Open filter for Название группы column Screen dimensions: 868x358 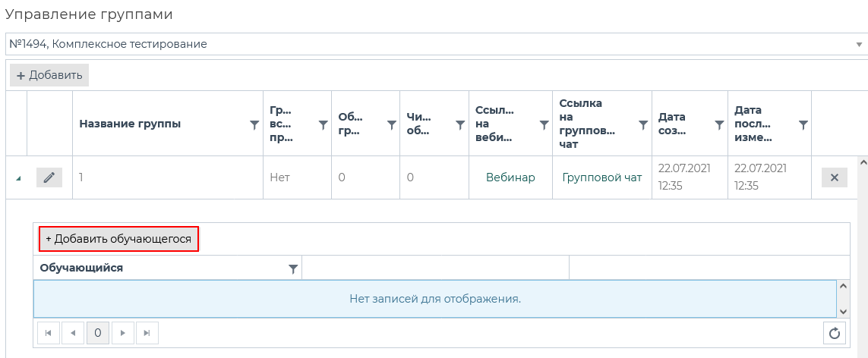click(x=254, y=125)
